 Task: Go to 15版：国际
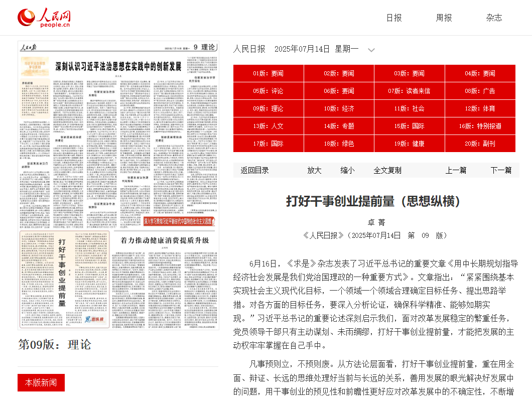(410, 126)
